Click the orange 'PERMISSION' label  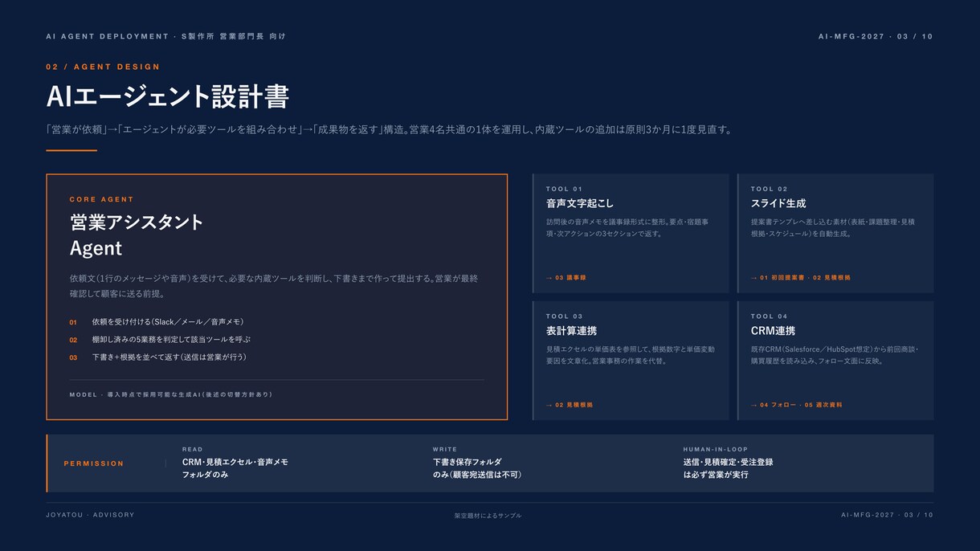[x=94, y=463]
